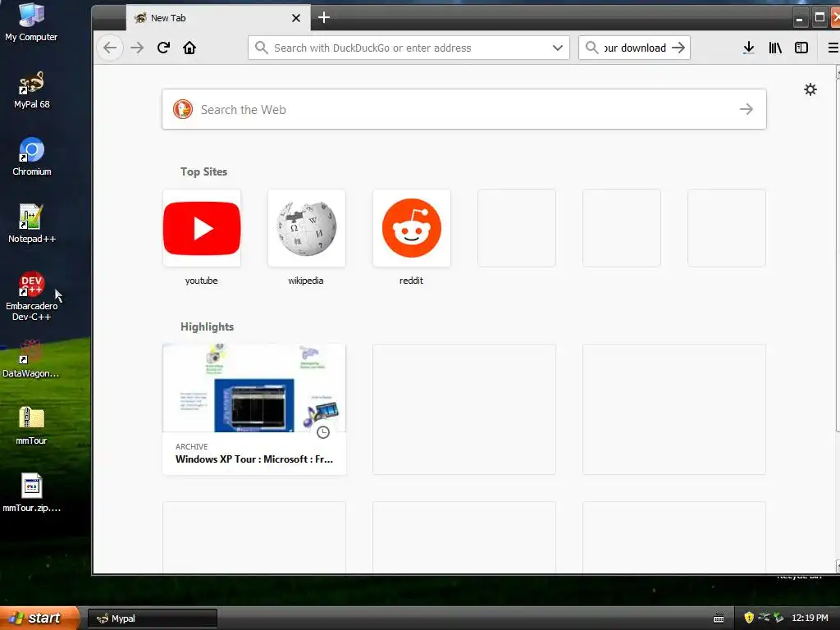
Task: Open the downloads panel
Action: coord(749,48)
